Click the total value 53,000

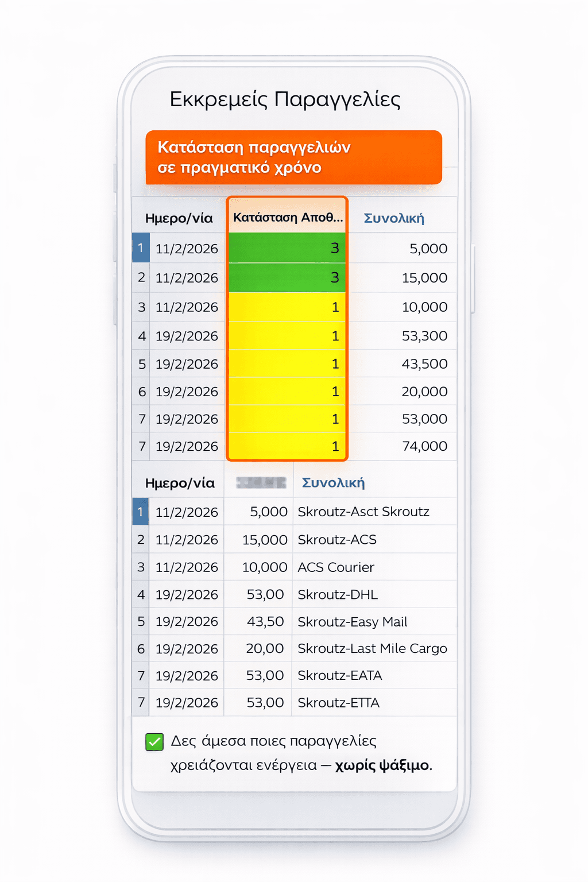coord(424,419)
